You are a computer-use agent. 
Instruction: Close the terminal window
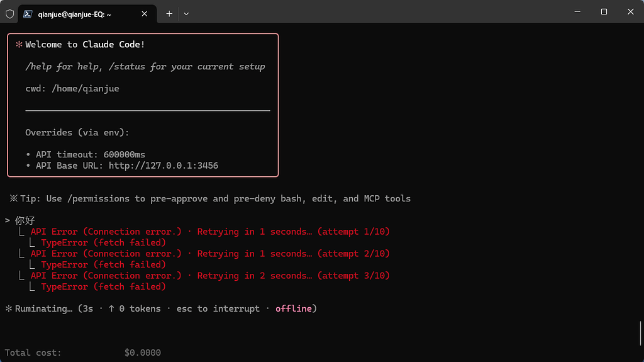(630, 11)
